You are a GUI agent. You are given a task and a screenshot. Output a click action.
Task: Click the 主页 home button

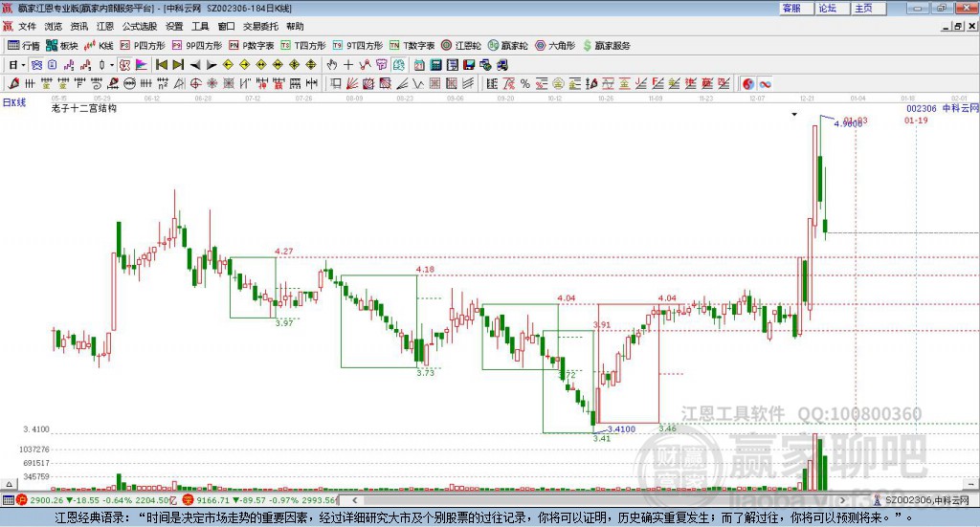tap(869, 8)
